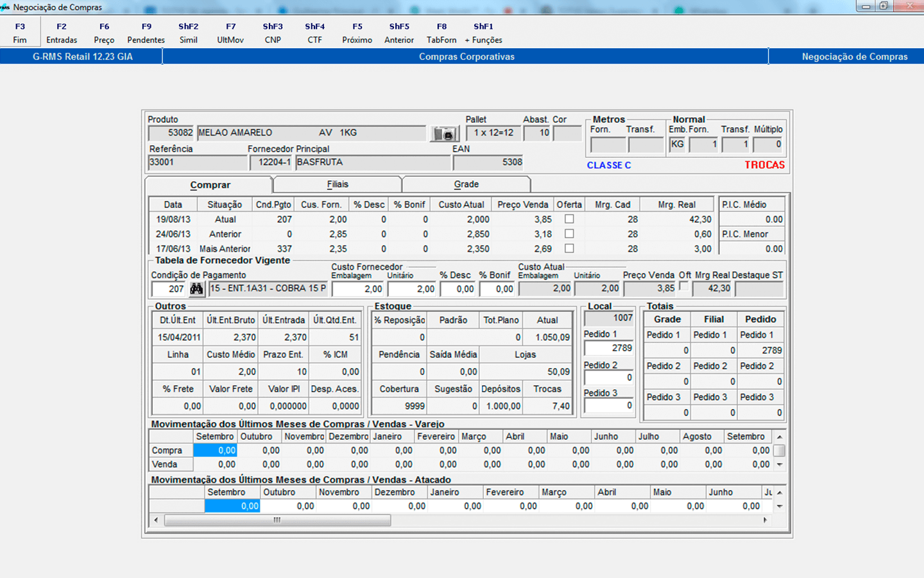
Task: Toggle Oferta checkbox on the Atual row
Action: pyautogui.click(x=569, y=219)
